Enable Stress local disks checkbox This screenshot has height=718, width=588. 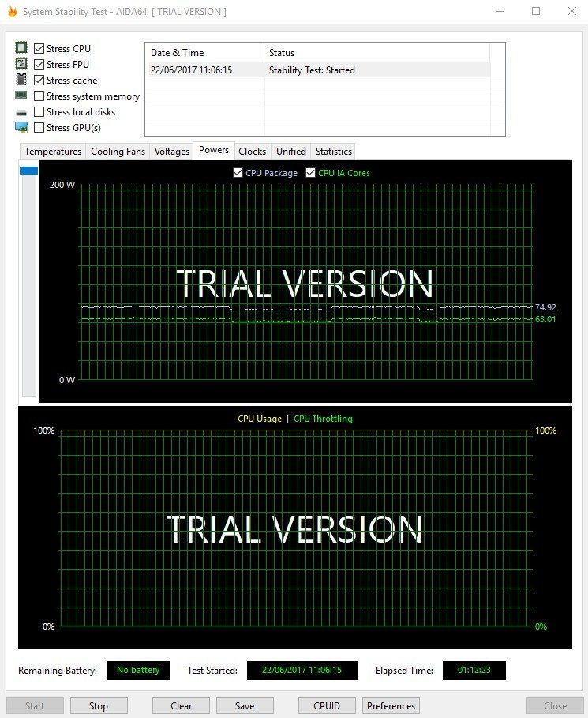(x=39, y=111)
